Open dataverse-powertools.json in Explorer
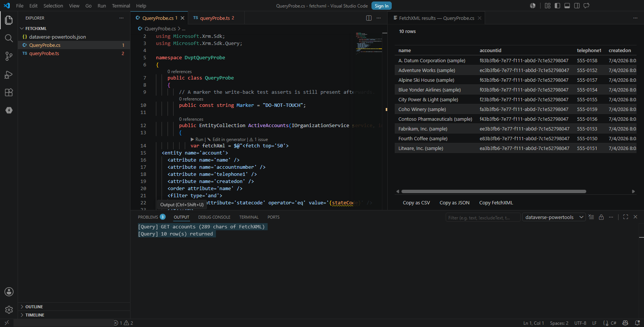 tap(74, 37)
